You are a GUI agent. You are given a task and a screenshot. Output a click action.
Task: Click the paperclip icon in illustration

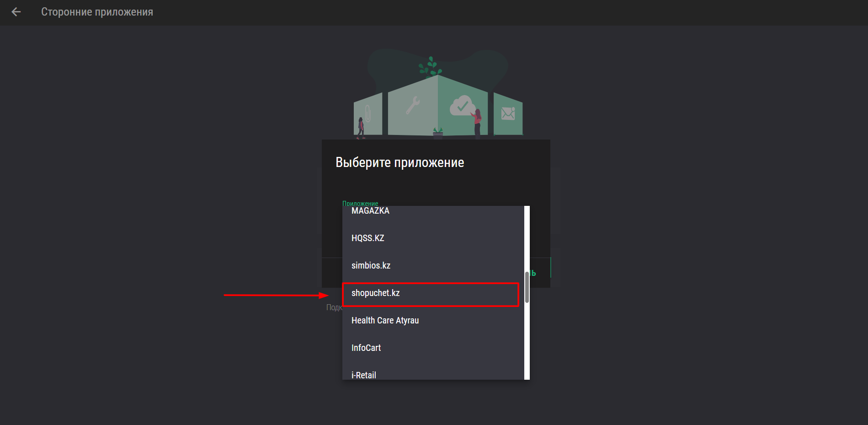pos(367,113)
